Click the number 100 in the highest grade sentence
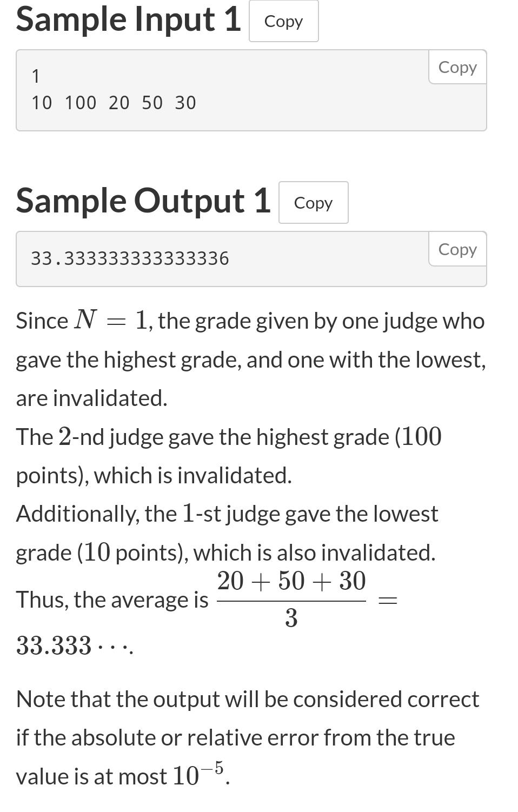Screen dimensions: 518x812 pyautogui.click(x=421, y=437)
